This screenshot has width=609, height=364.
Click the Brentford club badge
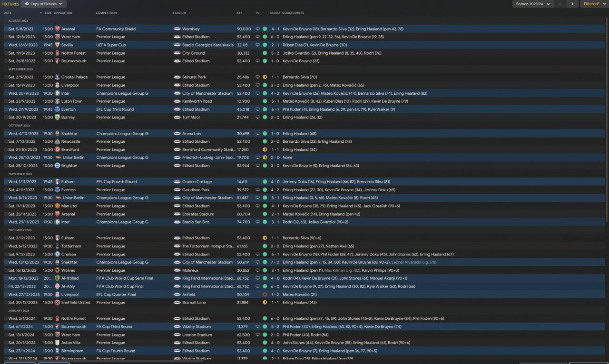pyautogui.click(x=57, y=150)
